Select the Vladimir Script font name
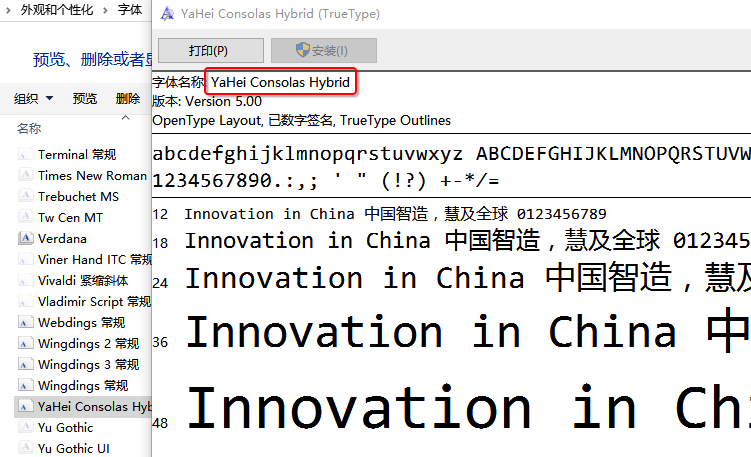 tap(94, 301)
